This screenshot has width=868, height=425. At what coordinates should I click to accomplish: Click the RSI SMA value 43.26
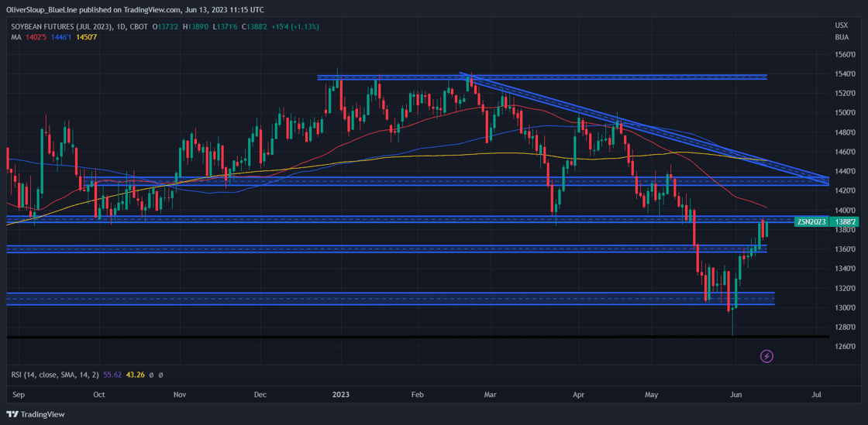pos(135,375)
